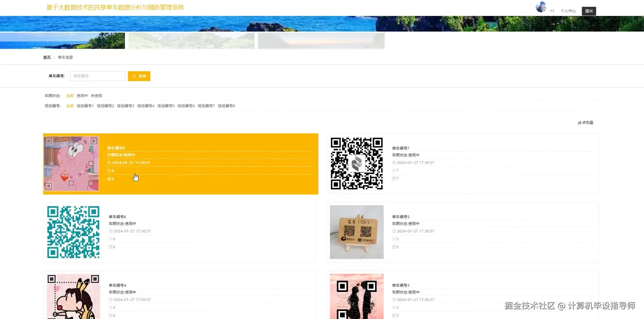Image resolution: width=644 pixels, height=319 pixels.
Task: Click the clock icon on 单车编号6 card
Action: point(110,231)
